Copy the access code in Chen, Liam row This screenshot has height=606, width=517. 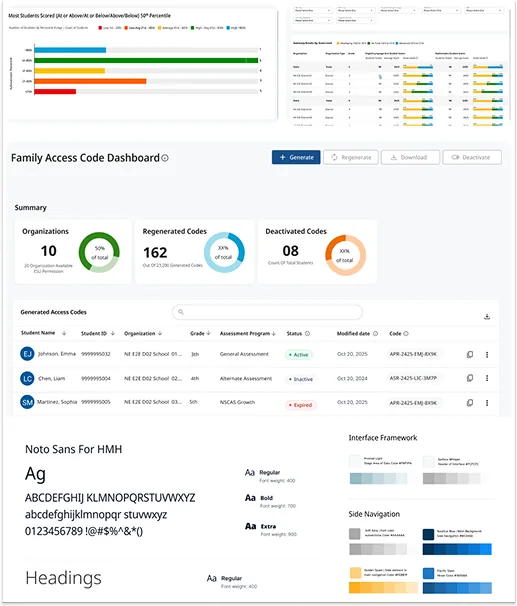tap(470, 378)
